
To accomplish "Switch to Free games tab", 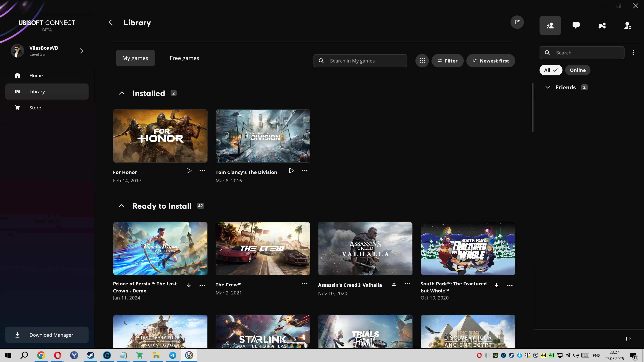I will click(184, 58).
